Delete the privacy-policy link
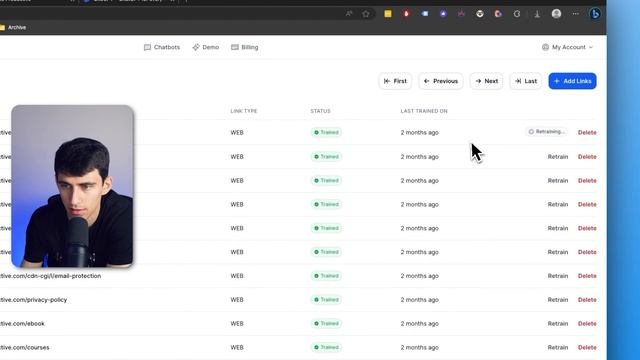640x360 pixels. (587, 300)
